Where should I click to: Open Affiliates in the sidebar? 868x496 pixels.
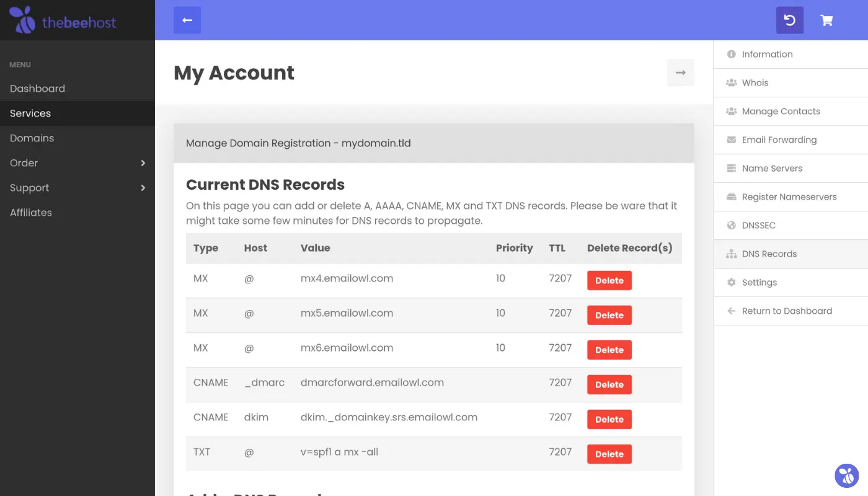31,213
